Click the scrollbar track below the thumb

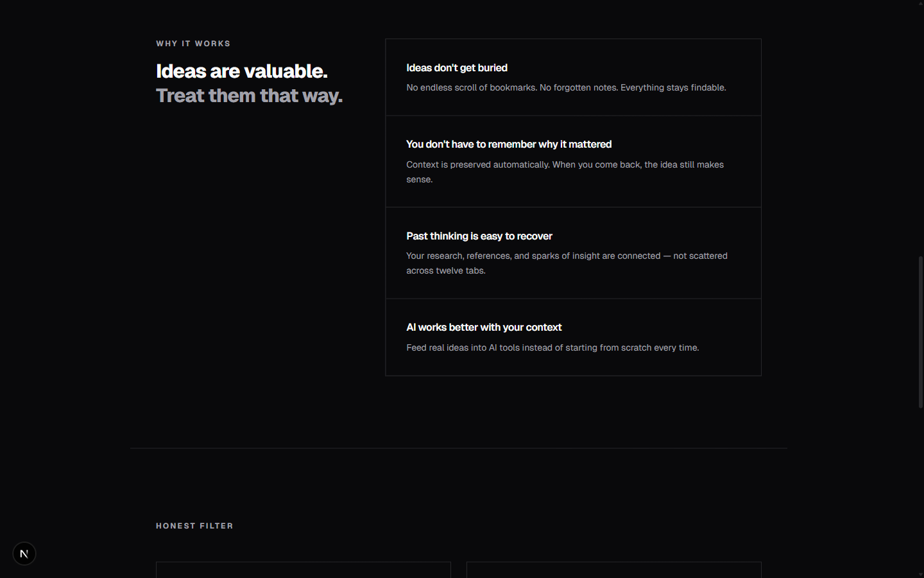pyautogui.click(x=920, y=488)
